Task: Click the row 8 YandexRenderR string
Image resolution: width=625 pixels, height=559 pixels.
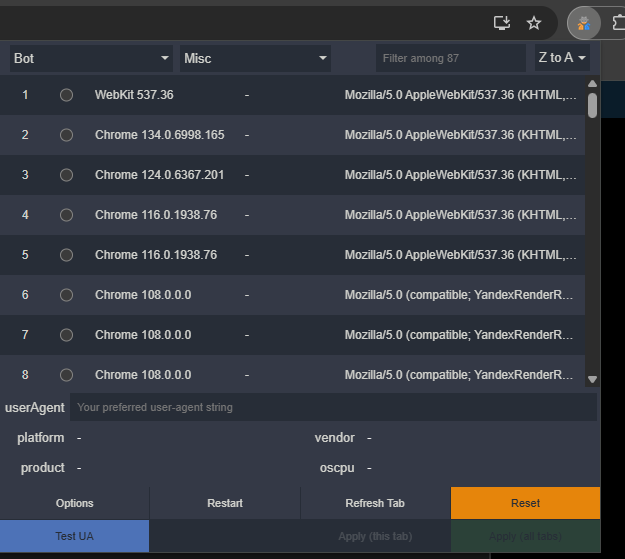Action: pyautogui.click(x=459, y=375)
